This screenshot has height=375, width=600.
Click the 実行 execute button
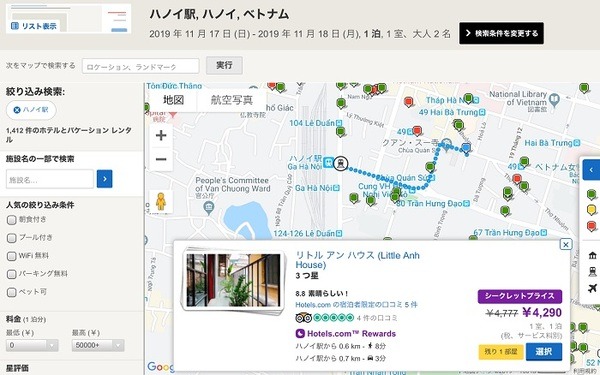tap(224, 65)
